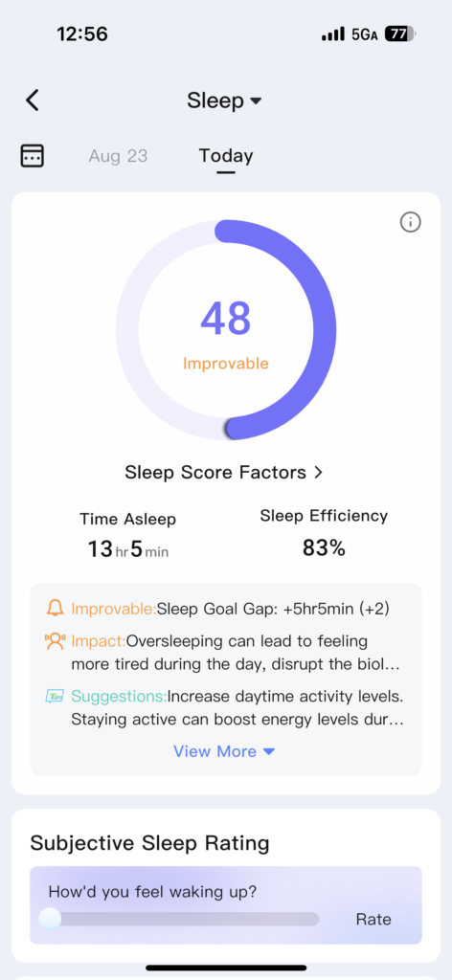The image size is (452, 980).
Task: Tap the bell icon beside Improvable
Action: click(55, 608)
